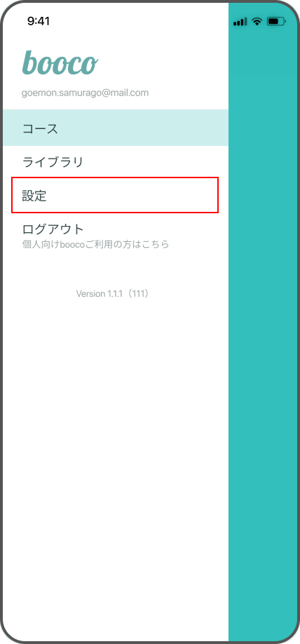Click the red-outlined settings entry
This screenshot has width=300, height=644.
tap(115, 195)
